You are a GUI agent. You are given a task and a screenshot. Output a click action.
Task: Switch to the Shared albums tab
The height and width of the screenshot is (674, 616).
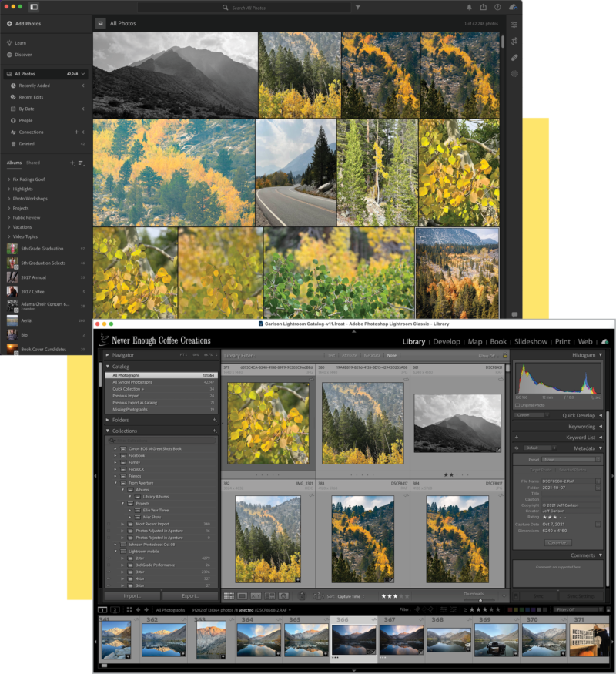click(x=33, y=163)
